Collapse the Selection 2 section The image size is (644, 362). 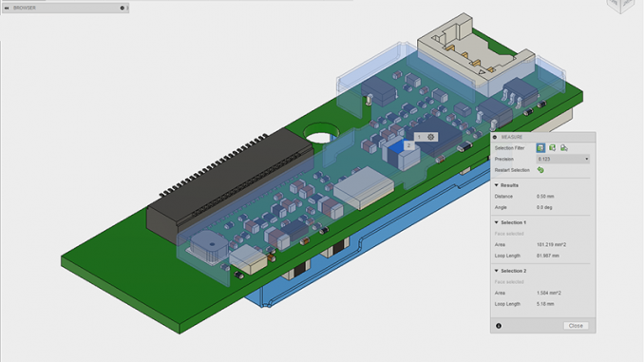[x=497, y=271]
